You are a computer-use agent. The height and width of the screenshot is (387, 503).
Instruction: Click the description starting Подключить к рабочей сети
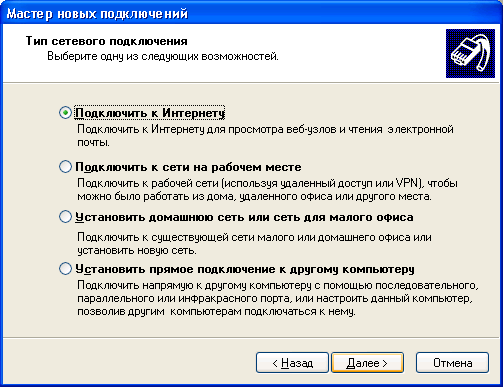pyautogui.click(x=267, y=190)
